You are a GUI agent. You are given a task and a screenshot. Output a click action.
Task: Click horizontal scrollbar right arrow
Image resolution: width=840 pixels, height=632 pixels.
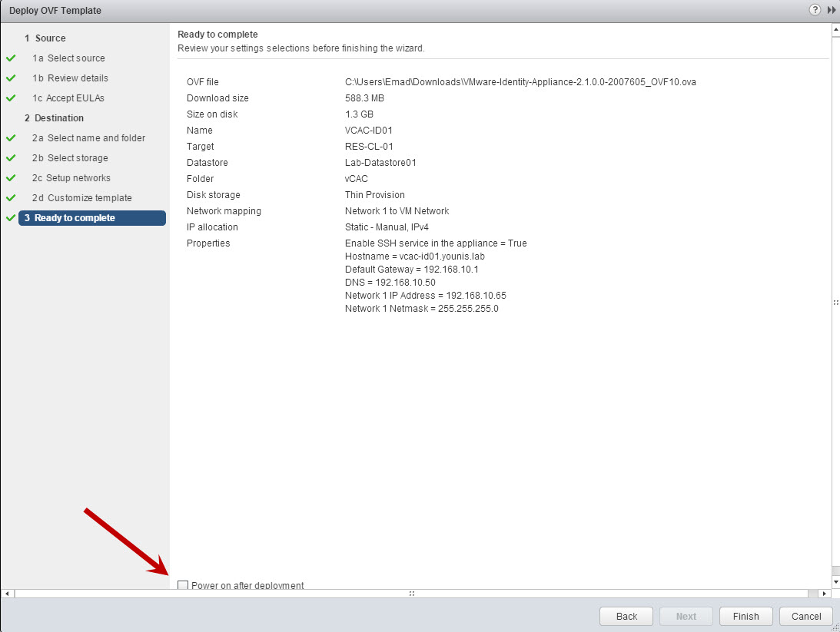coord(825,594)
